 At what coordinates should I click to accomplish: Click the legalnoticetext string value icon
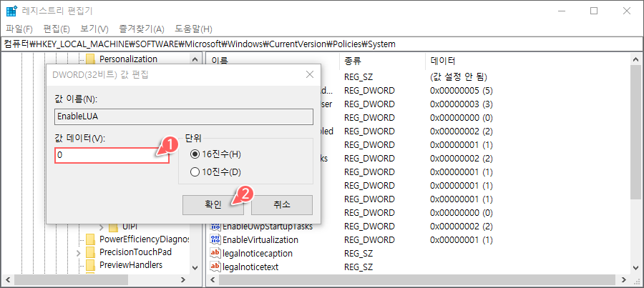(215, 267)
